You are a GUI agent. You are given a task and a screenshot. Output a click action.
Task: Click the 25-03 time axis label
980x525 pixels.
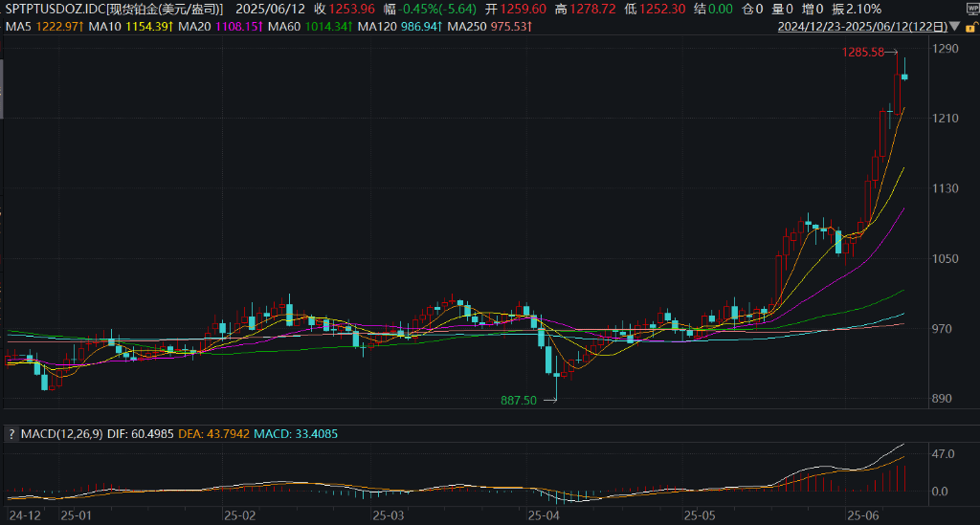coord(389,515)
